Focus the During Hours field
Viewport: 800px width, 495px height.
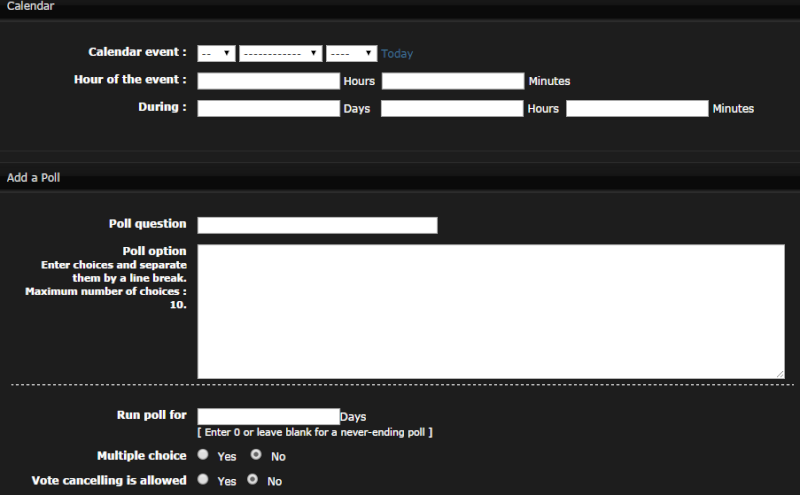tap(452, 108)
